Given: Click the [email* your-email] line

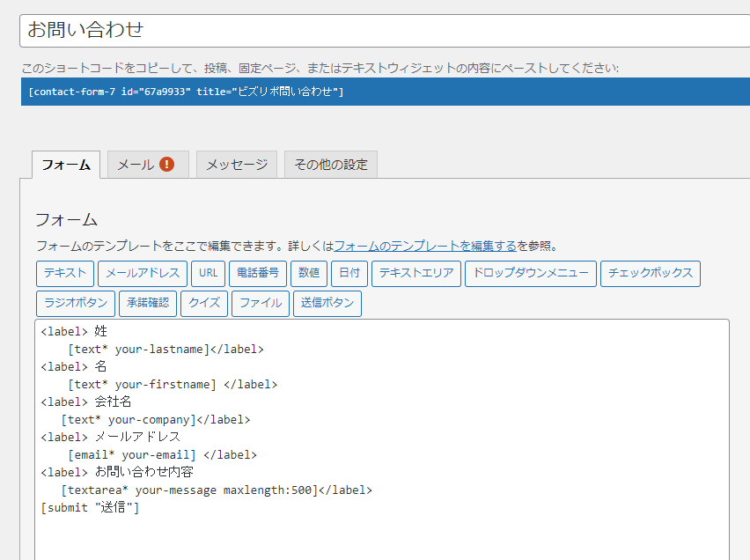Looking at the screenshot, I should [162, 454].
